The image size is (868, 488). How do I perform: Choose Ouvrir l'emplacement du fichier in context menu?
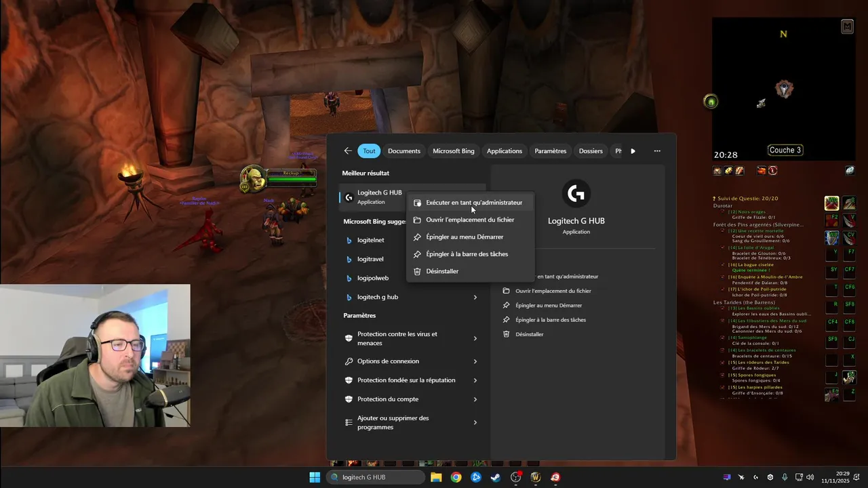coord(470,220)
